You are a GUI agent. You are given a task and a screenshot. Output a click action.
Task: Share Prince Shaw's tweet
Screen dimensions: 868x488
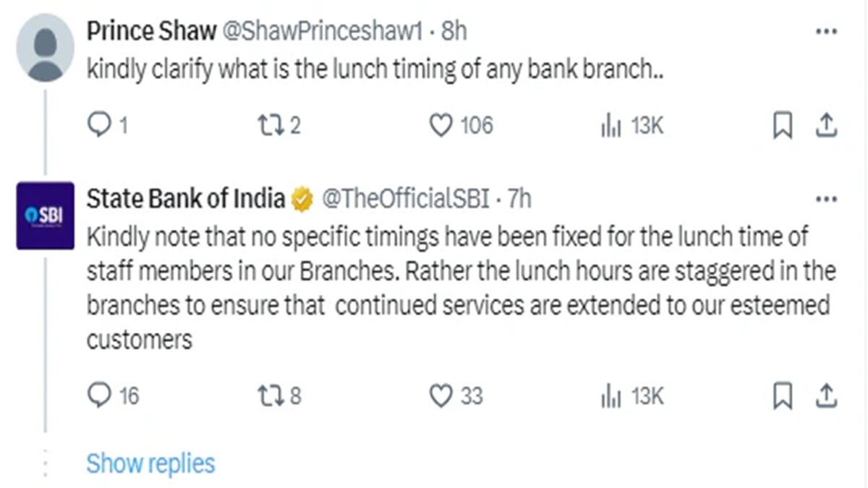coord(825,127)
